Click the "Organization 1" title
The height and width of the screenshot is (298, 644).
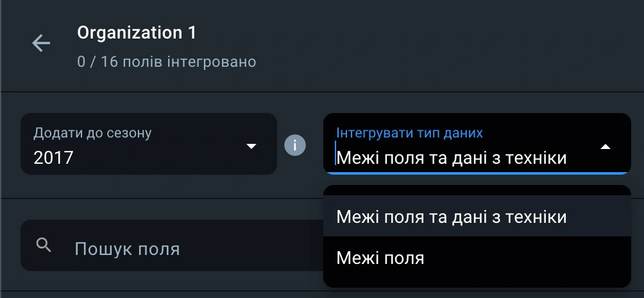[137, 32]
